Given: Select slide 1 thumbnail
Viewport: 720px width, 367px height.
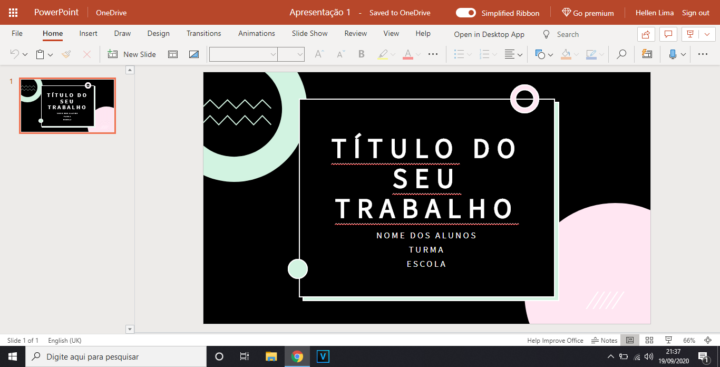Looking at the screenshot, I should tap(68, 106).
